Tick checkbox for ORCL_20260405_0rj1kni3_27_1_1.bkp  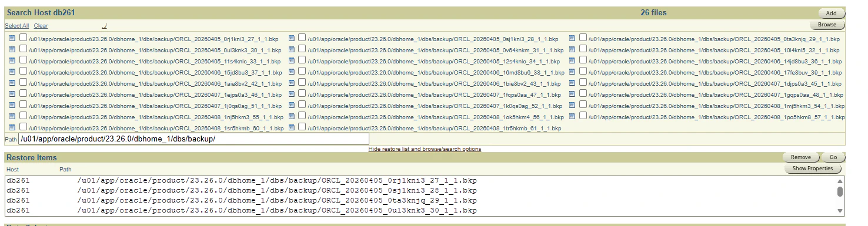tap(23, 38)
